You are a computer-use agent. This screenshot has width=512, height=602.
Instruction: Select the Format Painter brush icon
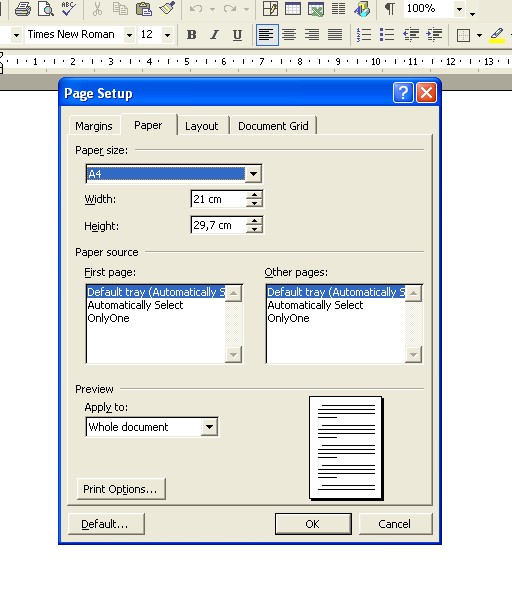click(x=167, y=8)
